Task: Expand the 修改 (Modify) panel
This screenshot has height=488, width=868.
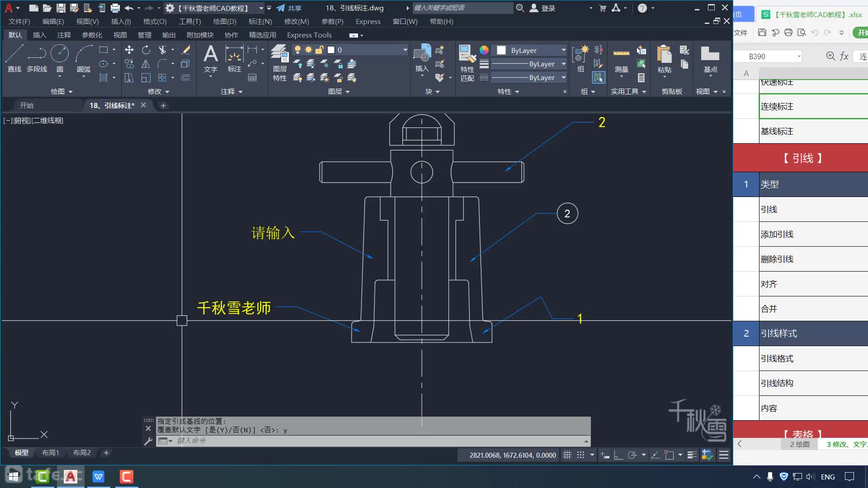Action: [x=158, y=91]
